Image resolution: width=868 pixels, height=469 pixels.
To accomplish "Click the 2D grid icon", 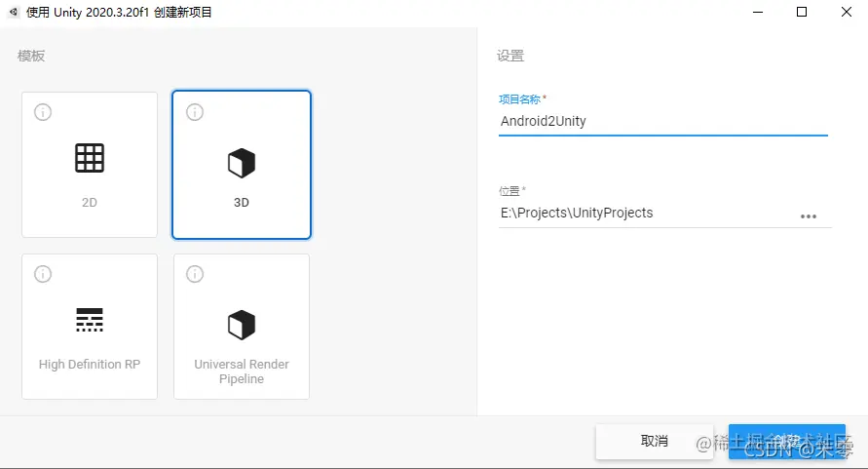I will tap(90, 158).
